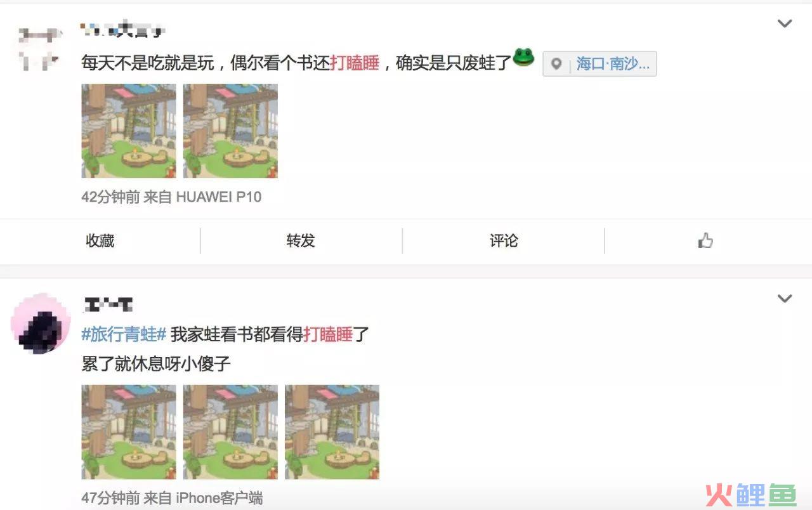Open hashtag #旅行青蛙#
The width and height of the screenshot is (812, 510).
pyautogui.click(x=124, y=334)
